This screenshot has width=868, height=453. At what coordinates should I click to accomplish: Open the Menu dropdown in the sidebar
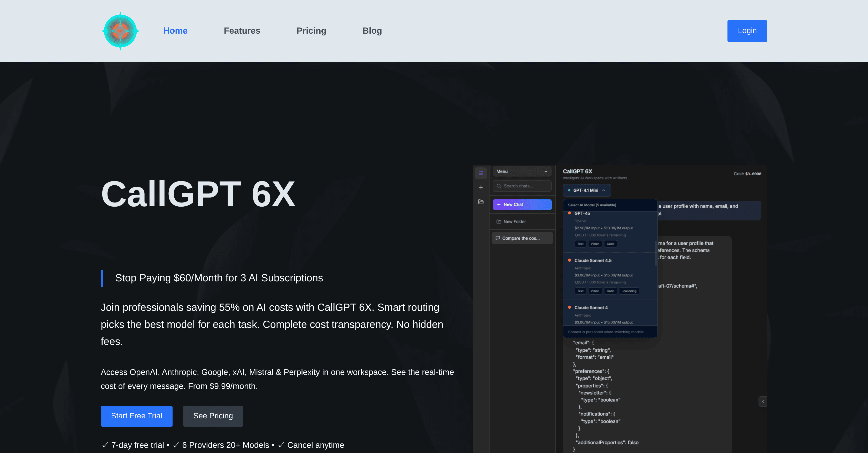point(522,171)
